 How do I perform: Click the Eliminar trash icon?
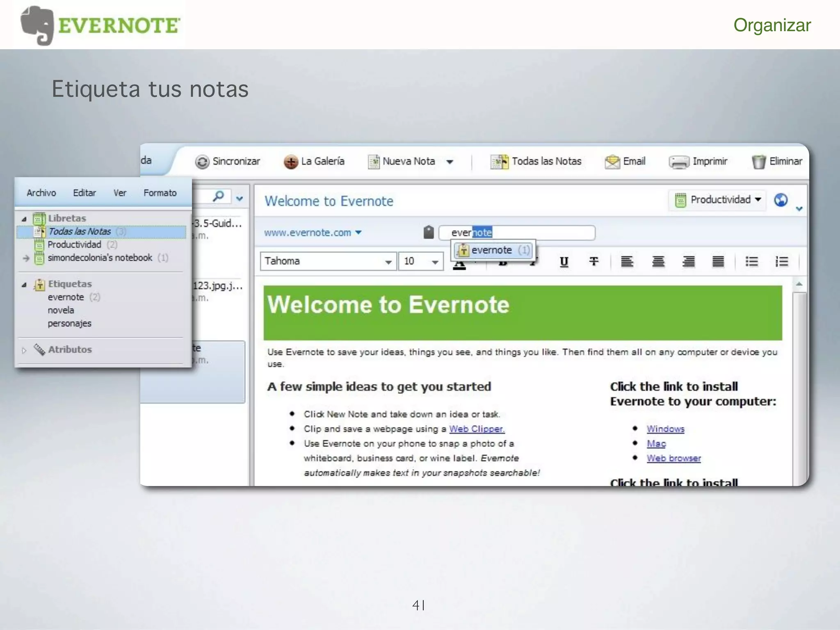[758, 162]
